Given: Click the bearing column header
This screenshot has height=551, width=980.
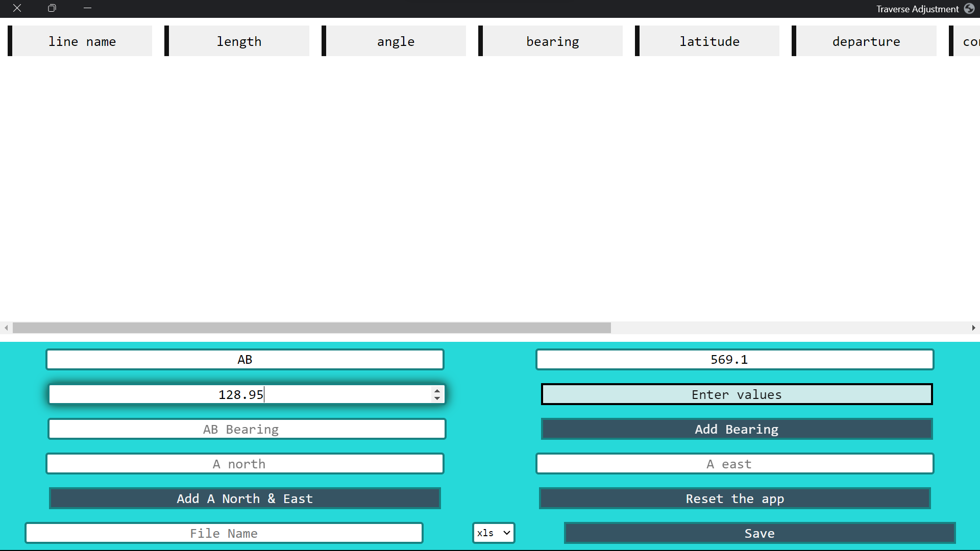Looking at the screenshot, I should (552, 41).
